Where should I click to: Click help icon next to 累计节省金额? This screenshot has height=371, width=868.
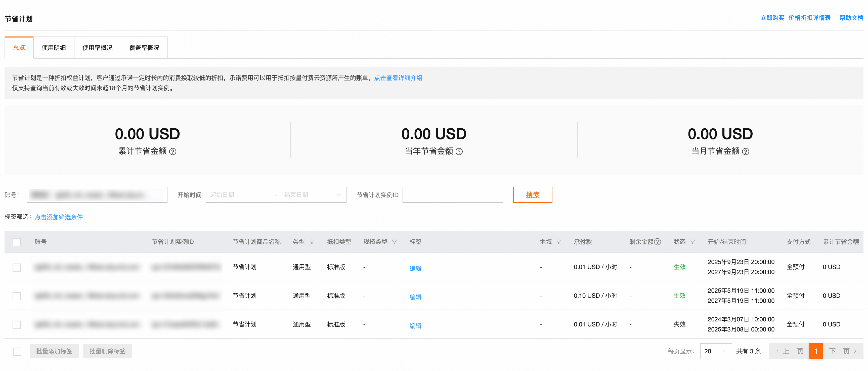[172, 152]
